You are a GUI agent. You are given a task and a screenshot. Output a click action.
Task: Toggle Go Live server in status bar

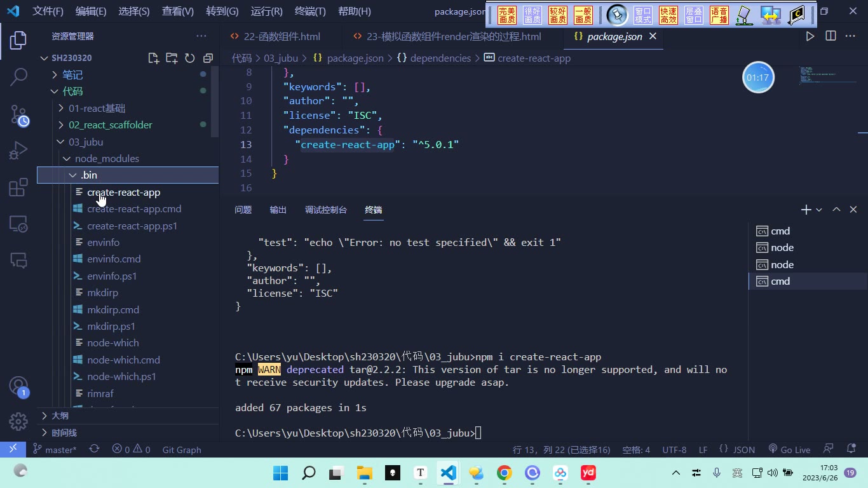click(789, 449)
